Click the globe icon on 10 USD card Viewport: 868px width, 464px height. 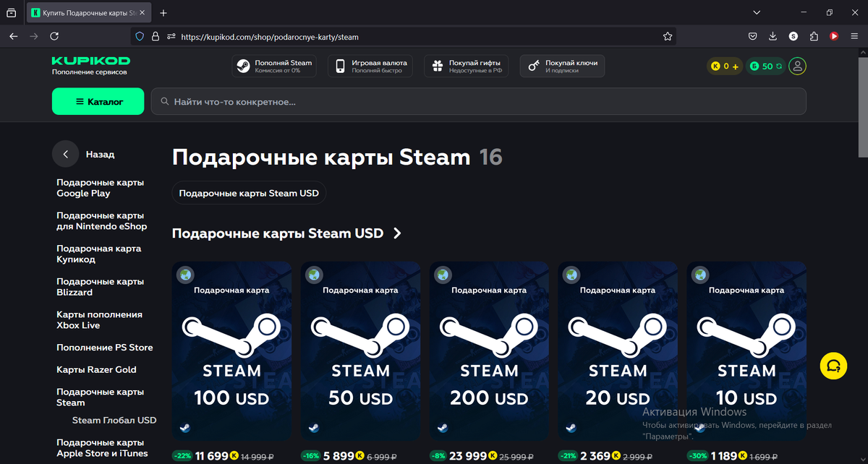[699, 275]
